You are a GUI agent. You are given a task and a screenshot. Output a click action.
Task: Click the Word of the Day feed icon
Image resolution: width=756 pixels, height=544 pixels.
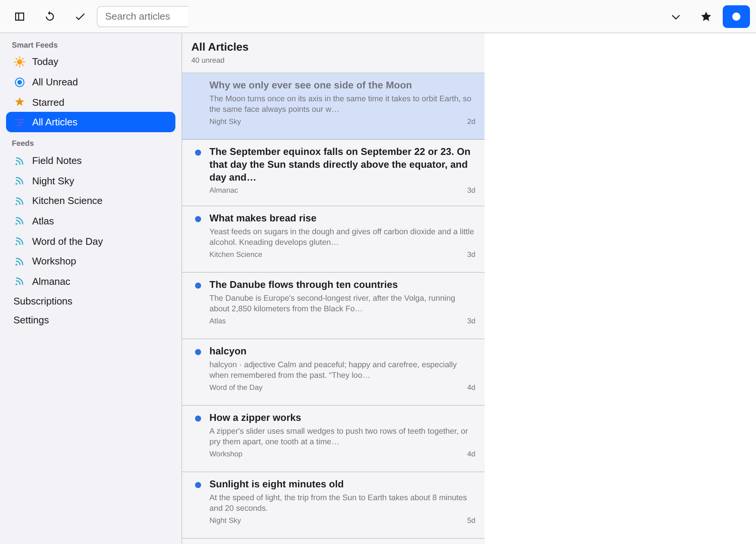[20, 242]
